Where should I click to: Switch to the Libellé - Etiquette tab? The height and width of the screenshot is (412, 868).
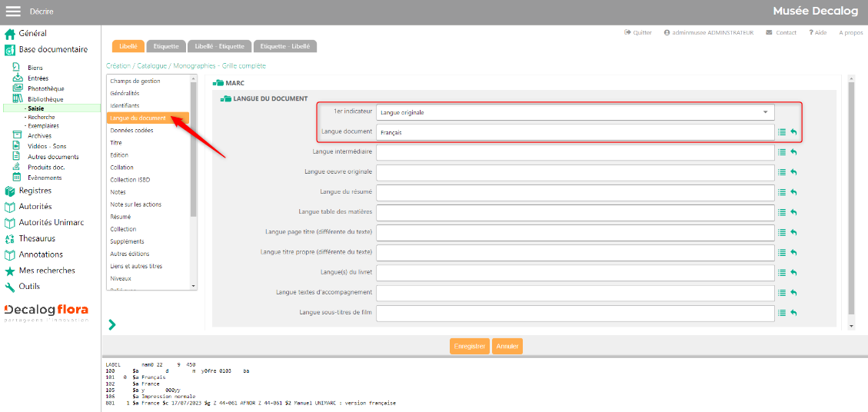(219, 47)
